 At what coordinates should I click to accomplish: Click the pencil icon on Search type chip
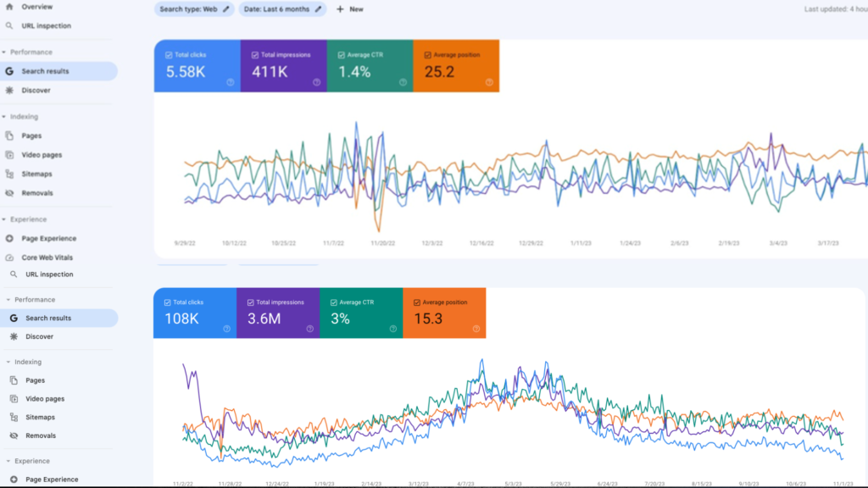pos(225,9)
